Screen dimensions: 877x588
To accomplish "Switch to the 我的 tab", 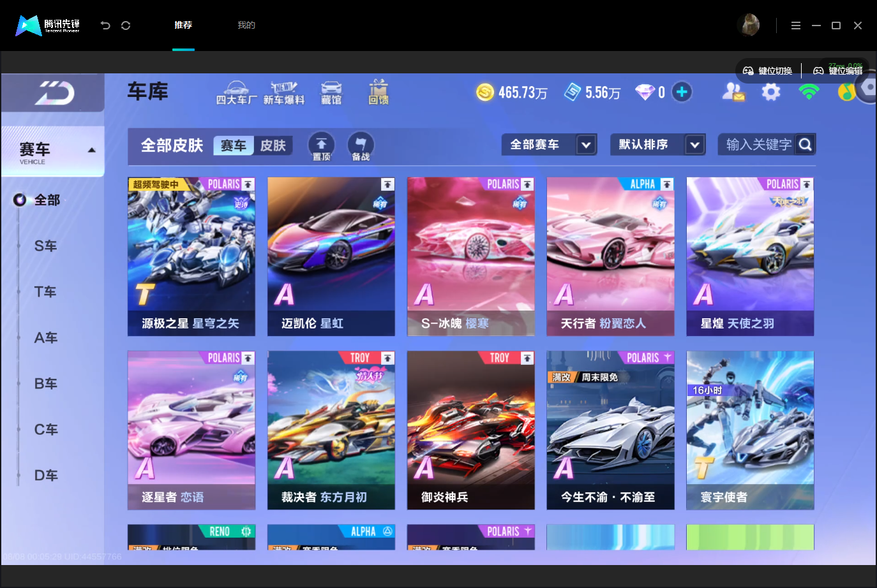I will tap(246, 26).
